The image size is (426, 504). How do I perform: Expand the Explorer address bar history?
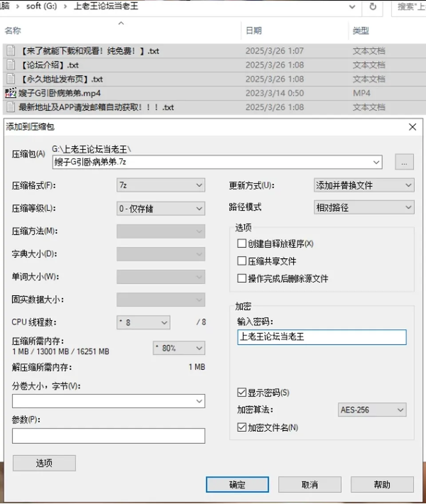coord(352,7)
